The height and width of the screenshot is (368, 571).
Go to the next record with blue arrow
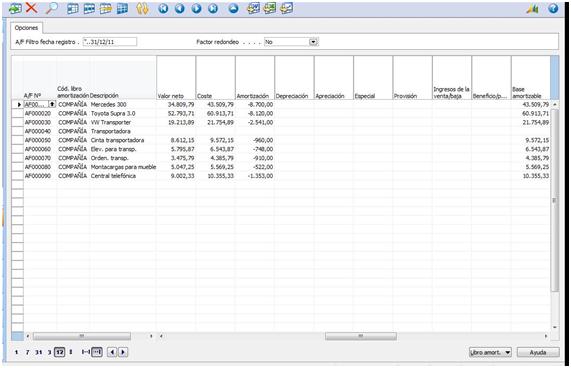click(196, 8)
